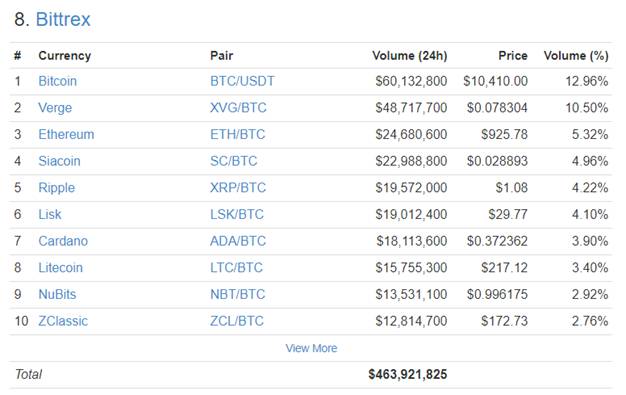Select the ETH/BTC pair link
626x395 pixels.
coord(238,134)
